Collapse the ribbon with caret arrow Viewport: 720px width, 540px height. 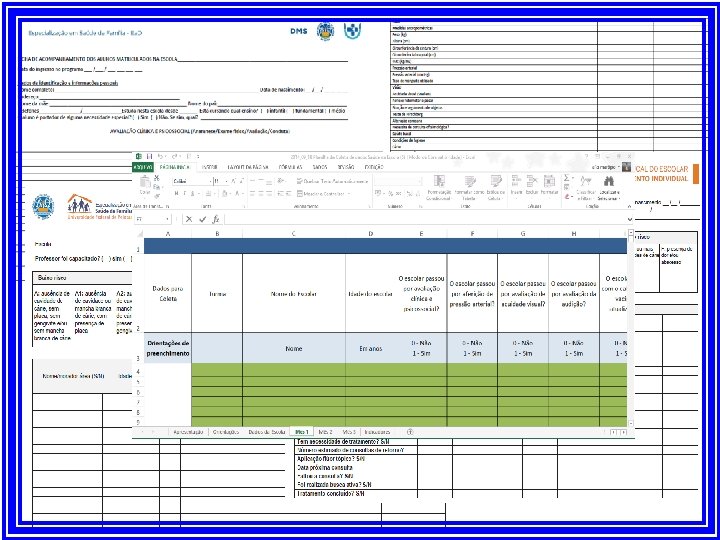(x=630, y=207)
